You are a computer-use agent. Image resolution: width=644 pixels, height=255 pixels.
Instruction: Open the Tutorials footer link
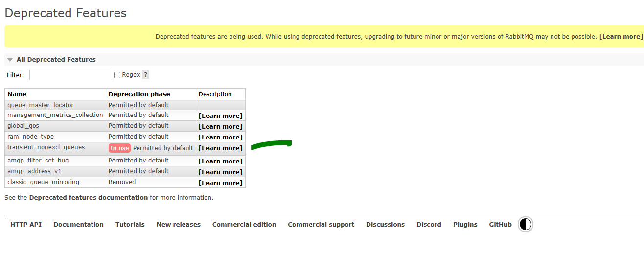tap(130, 225)
